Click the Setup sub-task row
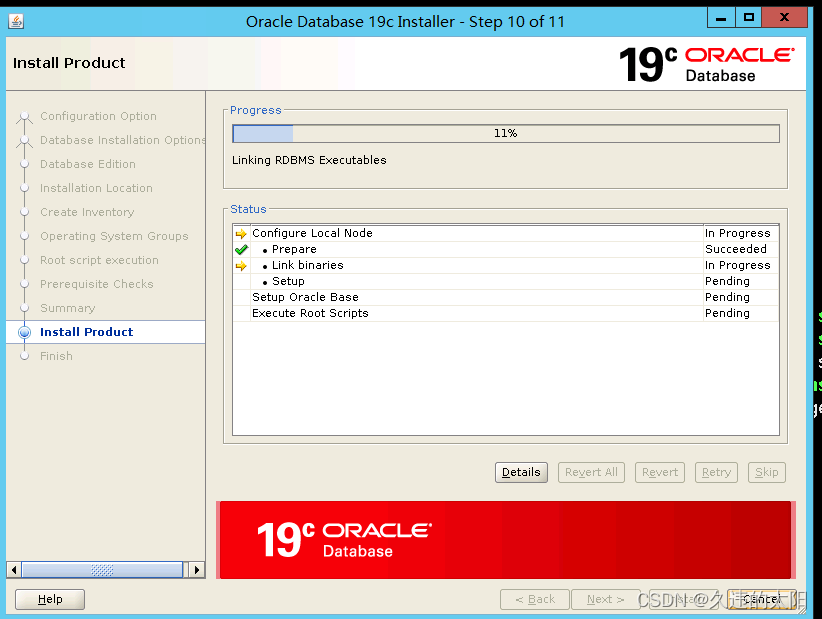Image resolution: width=822 pixels, height=619 pixels. click(506, 281)
